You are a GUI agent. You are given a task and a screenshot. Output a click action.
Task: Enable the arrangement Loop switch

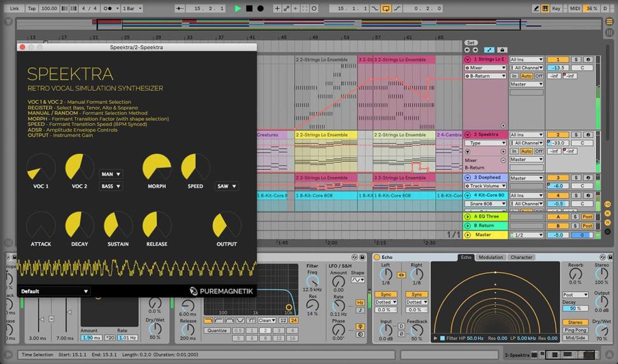click(385, 8)
